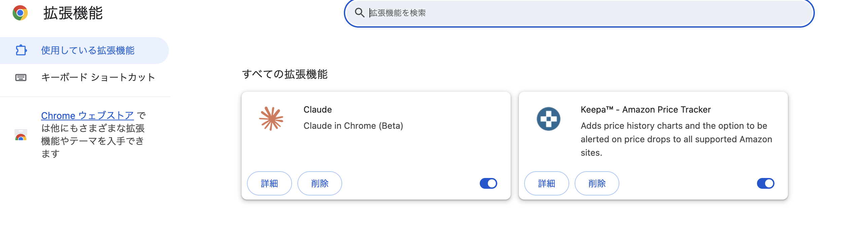Open キーボード ショートカット settings
The height and width of the screenshot is (240, 868).
[x=98, y=77]
